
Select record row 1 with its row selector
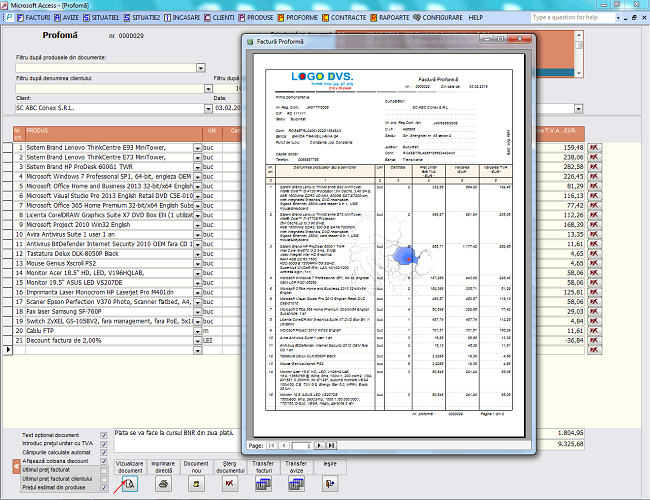[7, 148]
